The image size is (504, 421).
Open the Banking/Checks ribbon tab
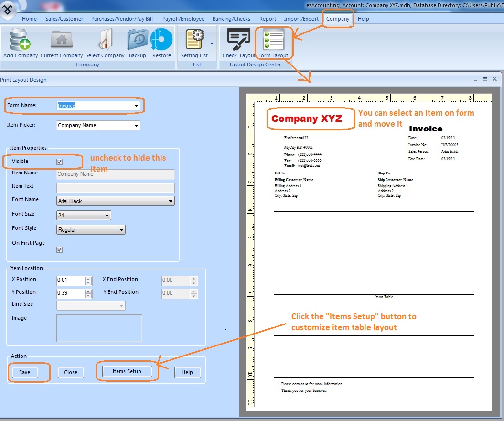[x=231, y=19]
